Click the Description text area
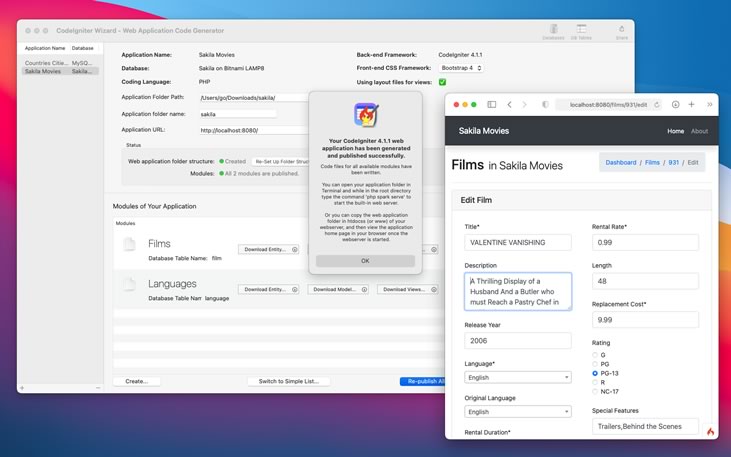This screenshot has height=457, width=731. 518,291
